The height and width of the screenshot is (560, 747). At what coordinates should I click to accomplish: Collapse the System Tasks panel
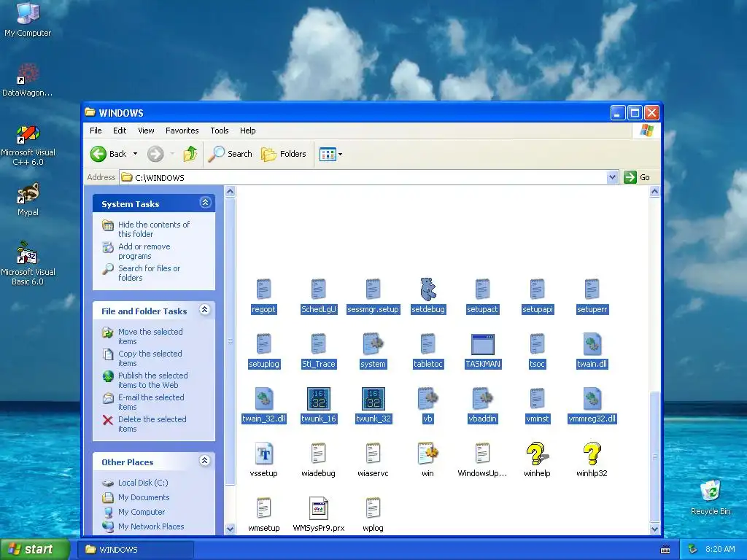pos(205,203)
